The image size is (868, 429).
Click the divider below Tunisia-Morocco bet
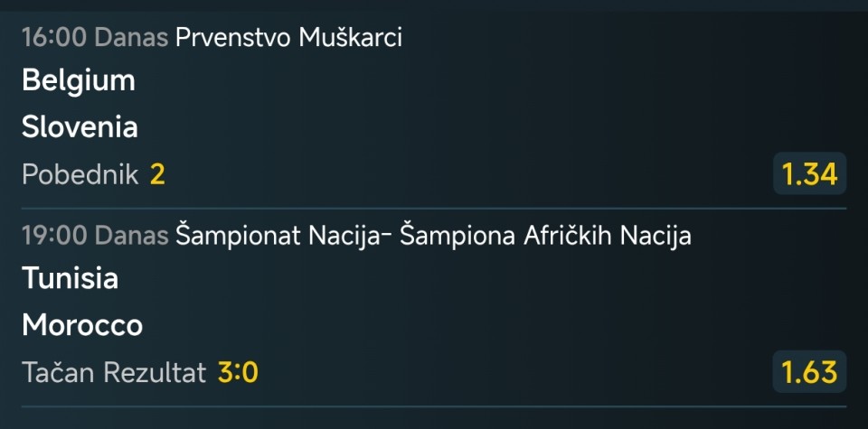click(434, 407)
